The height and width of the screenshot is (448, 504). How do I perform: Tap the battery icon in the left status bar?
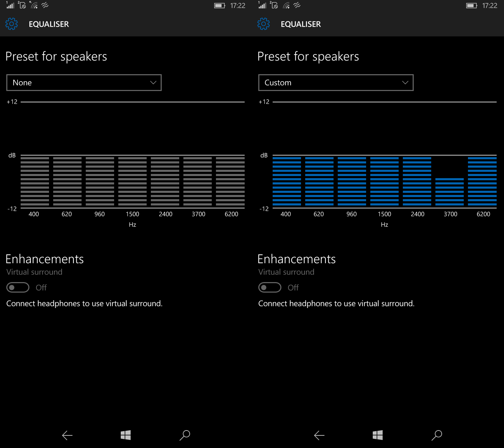click(219, 6)
